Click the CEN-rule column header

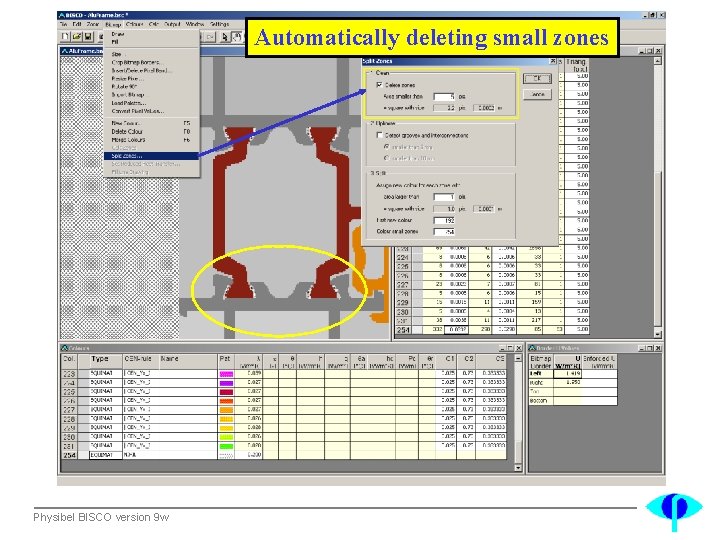pyautogui.click(x=140, y=360)
